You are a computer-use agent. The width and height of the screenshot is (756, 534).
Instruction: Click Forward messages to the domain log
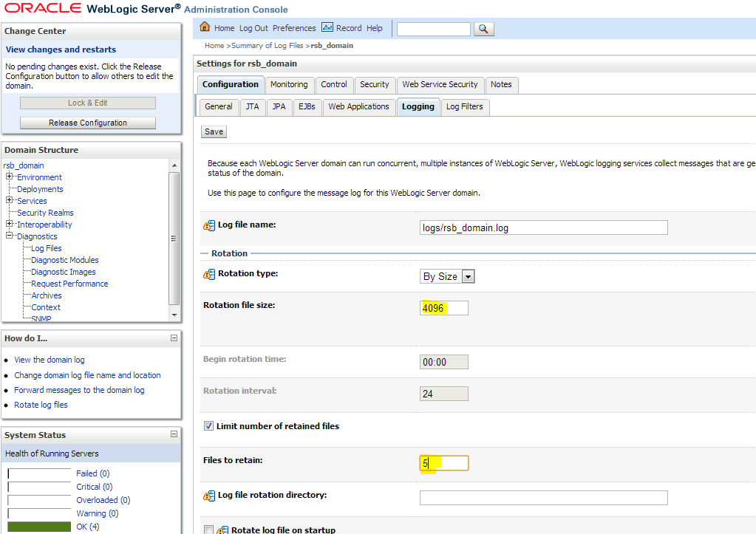(x=79, y=390)
